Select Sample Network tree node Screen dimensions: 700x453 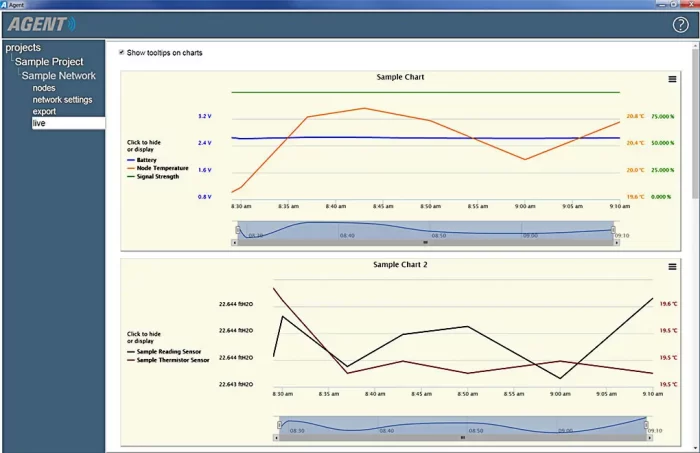click(x=59, y=76)
